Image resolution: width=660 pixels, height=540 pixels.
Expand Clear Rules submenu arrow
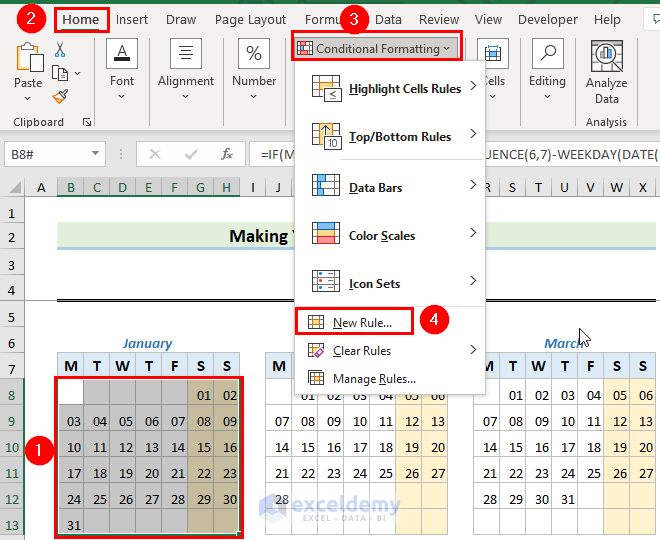click(474, 350)
